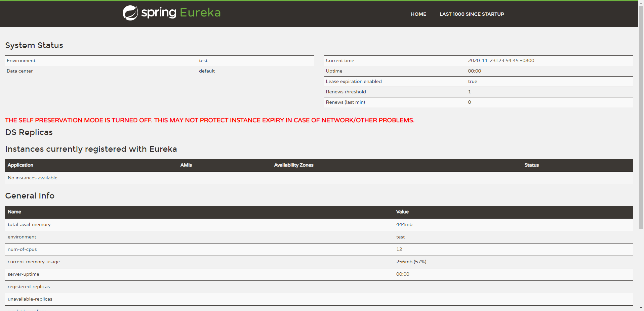This screenshot has width=644, height=311.
Task: Click the unavailable-replicas row name
Action: [x=30, y=299]
